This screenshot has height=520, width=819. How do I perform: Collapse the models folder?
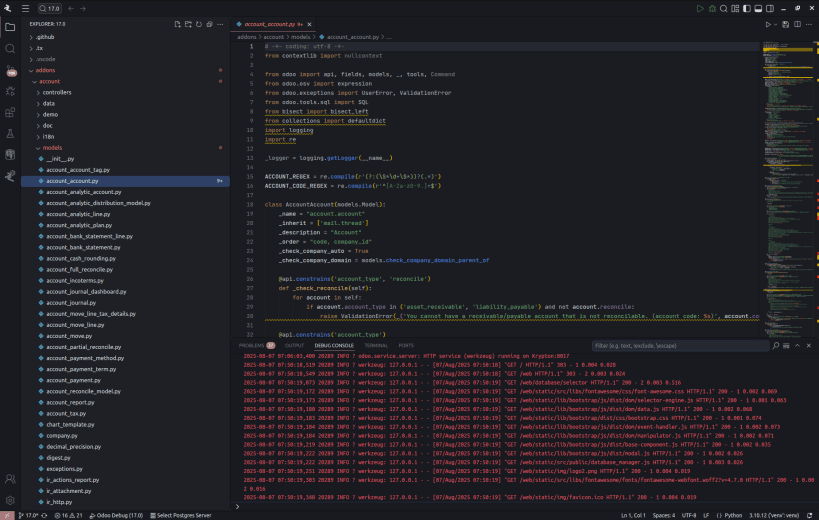[x=125, y=148]
